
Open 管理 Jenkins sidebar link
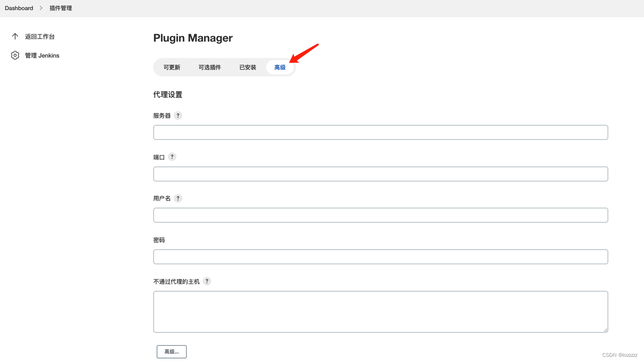click(x=42, y=55)
